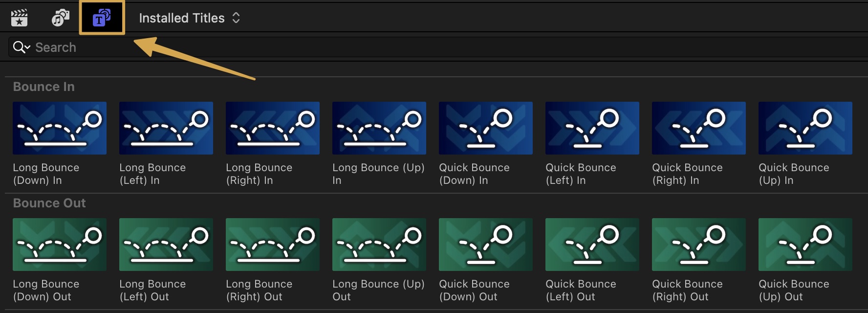Show the Photos and Audio sidebar
Image resolution: width=868 pixels, height=313 pixels.
[61, 18]
